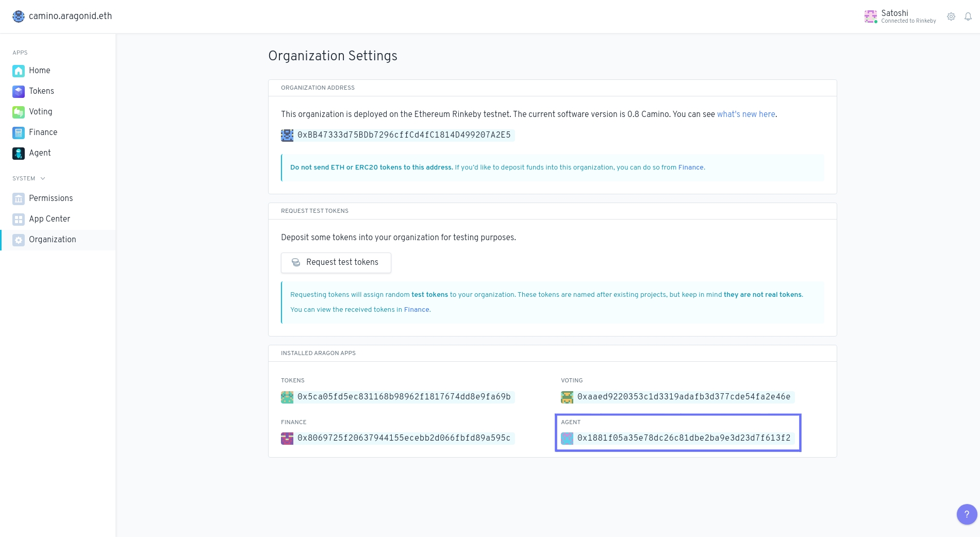Screen dimensions: 980x537
Task: Follow the "what's new here" link
Action: click(745, 114)
